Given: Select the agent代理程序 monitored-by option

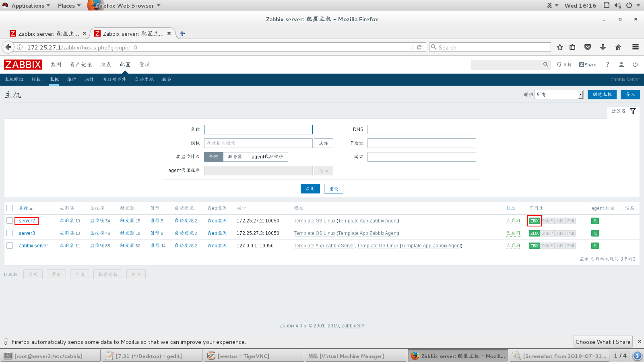Looking at the screenshot, I should (x=267, y=156).
